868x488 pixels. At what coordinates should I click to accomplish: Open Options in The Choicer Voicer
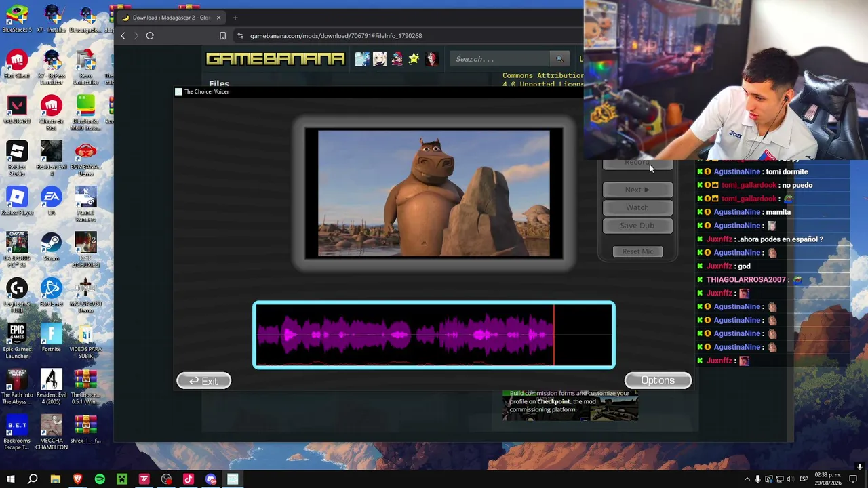[658, 380]
